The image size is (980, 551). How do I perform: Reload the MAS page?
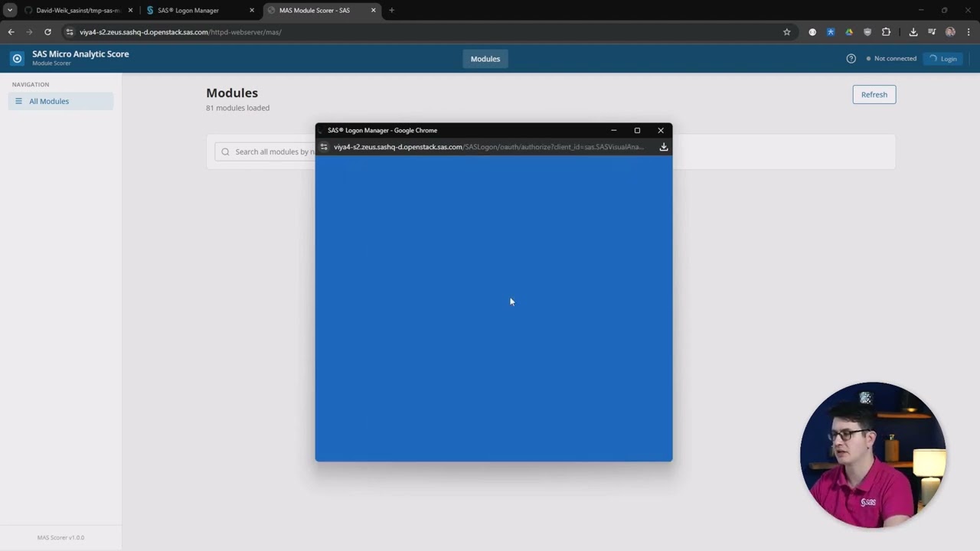[x=47, y=32]
